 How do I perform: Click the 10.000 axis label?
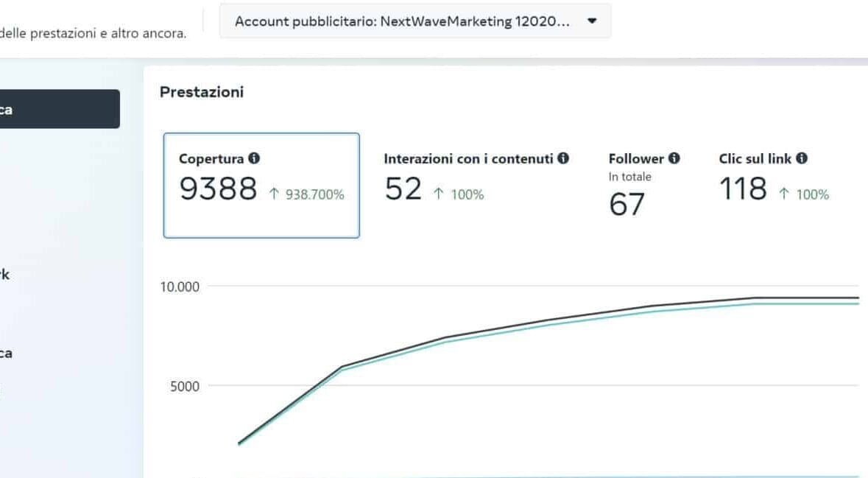tap(180, 287)
